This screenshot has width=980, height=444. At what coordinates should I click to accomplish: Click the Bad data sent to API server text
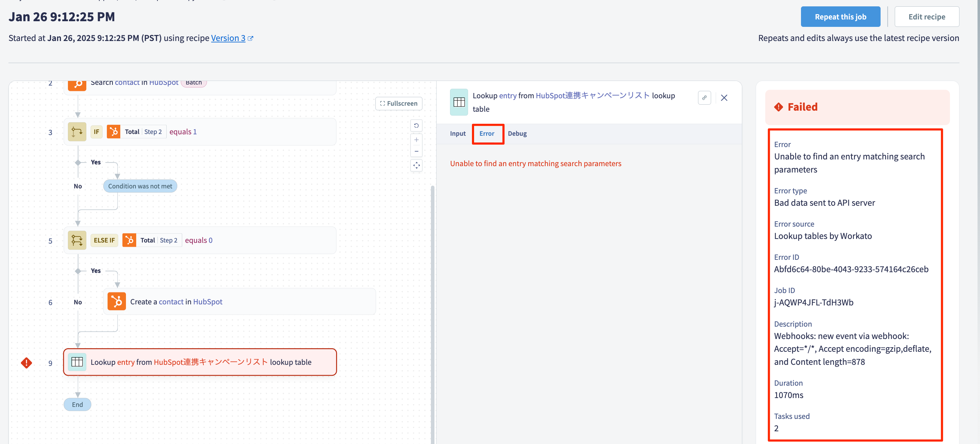824,203
